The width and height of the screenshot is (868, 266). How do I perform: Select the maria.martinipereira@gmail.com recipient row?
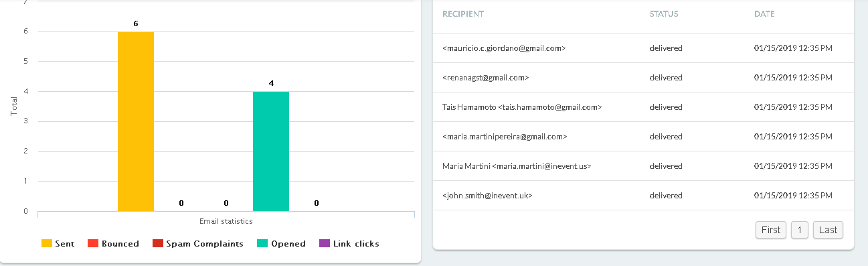coord(643,137)
